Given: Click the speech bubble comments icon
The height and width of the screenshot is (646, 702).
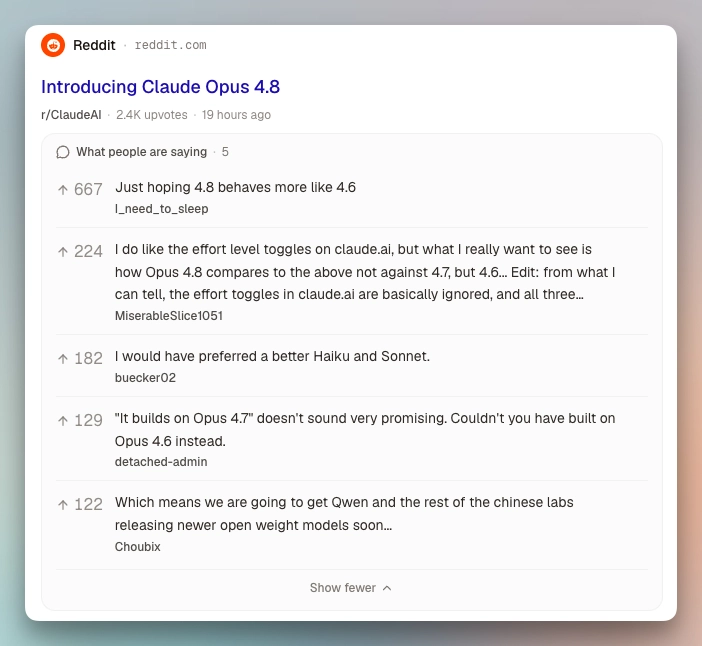Looking at the screenshot, I should click(x=63, y=152).
